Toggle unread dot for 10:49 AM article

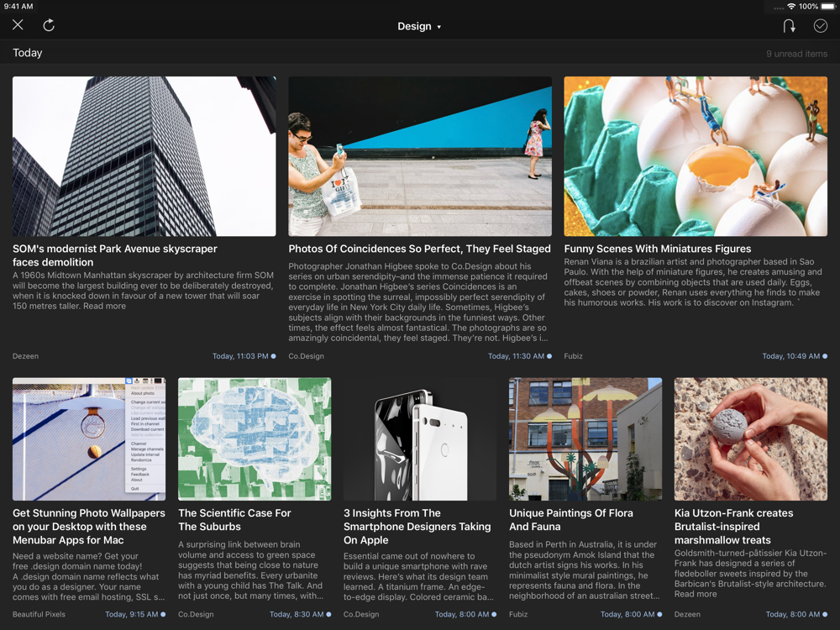[825, 356]
